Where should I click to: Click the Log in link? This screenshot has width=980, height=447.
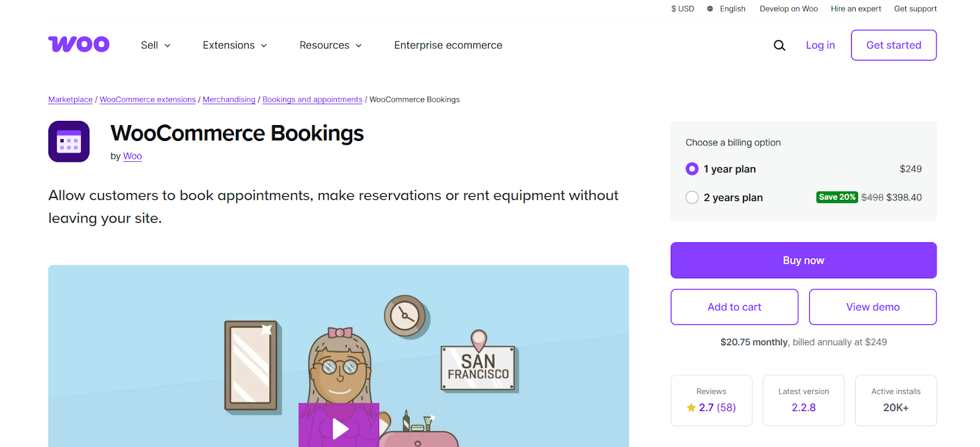pos(820,45)
